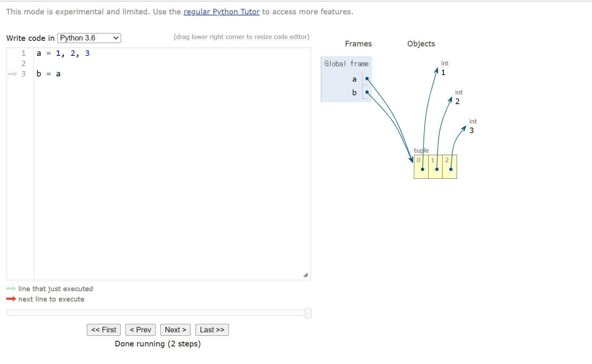Click the green arrow at line 3
Viewport: 592px width, 364px height.
pos(13,74)
